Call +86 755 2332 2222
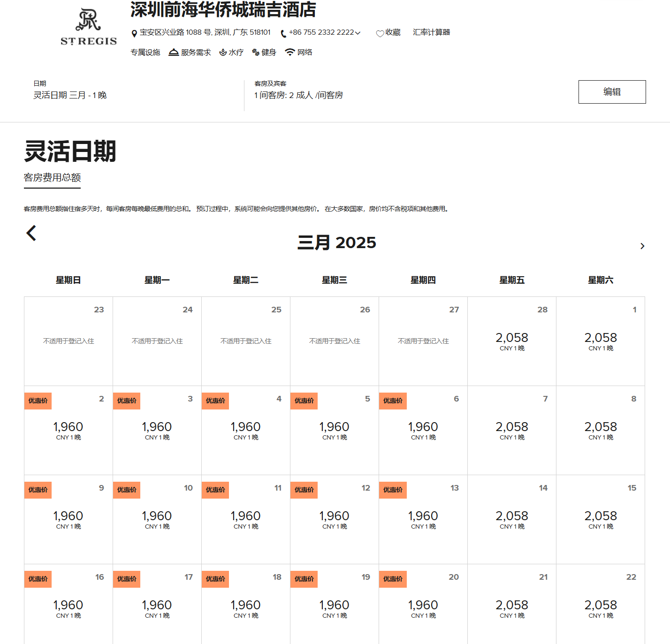670x644 pixels. tap(321, 32)
